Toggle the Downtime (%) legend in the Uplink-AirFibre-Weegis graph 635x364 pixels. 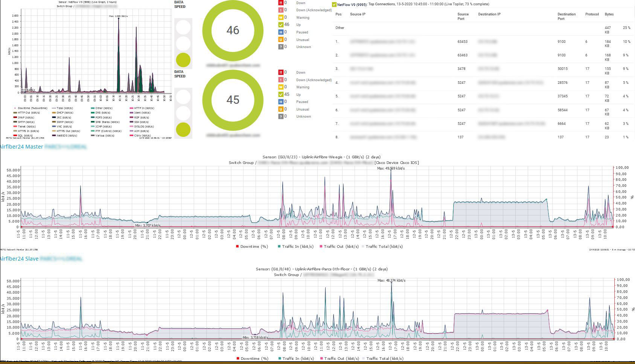tap(252, 247)
